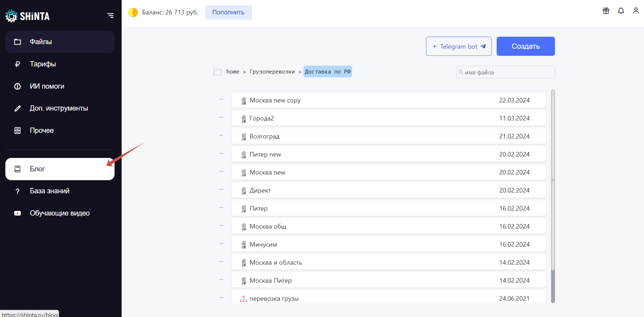Click the Telegram bot button
Screen dimensions: 644x317
tap(459, 46)
